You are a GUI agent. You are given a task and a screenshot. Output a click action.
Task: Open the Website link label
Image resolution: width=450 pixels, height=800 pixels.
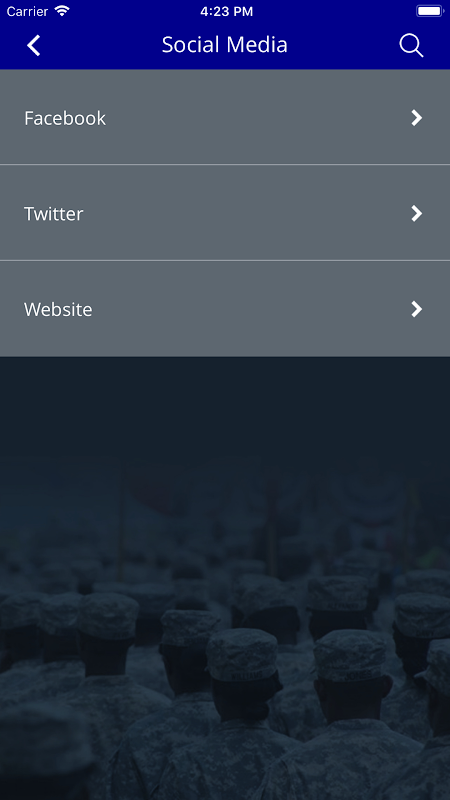(58, 310)
